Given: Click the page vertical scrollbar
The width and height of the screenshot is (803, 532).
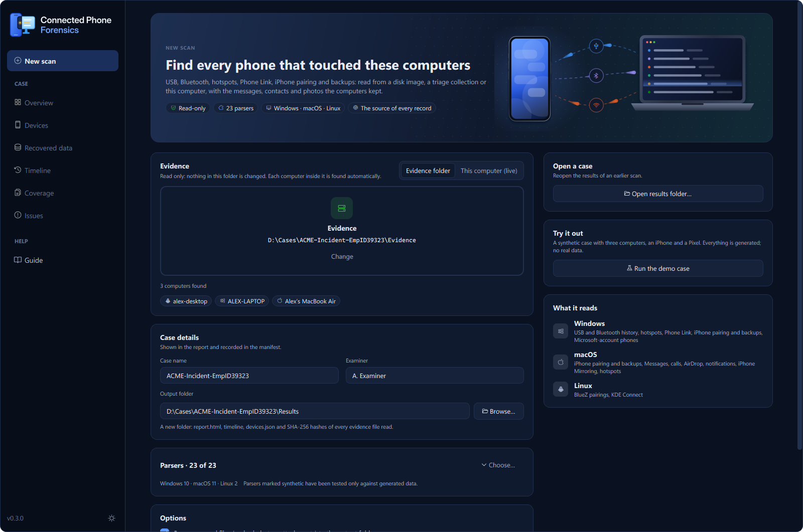Looking at the screenshot, I should click(799, 226).
